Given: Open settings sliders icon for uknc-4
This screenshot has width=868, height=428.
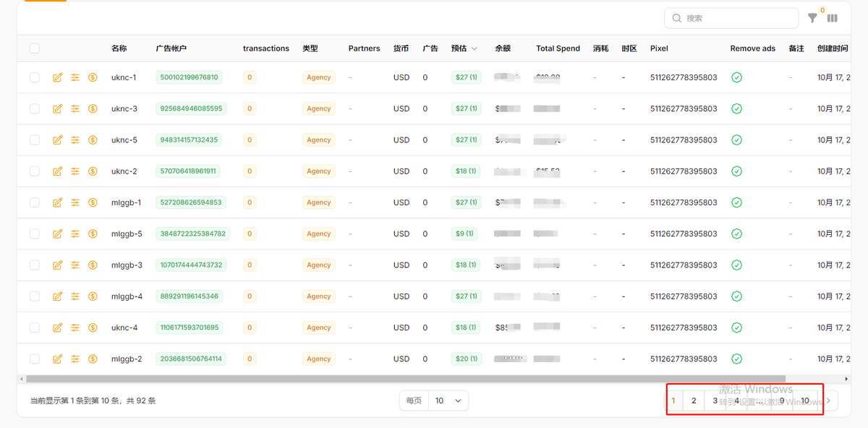Looking at the screenshot, I should (75, 328).
